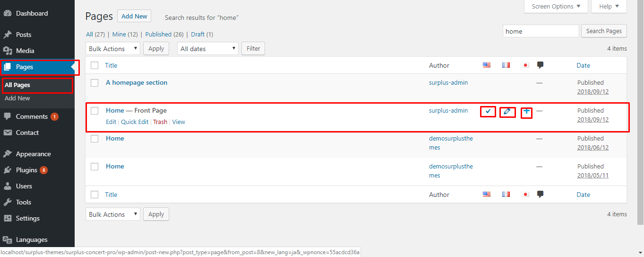
Task: Click the Comments speech bubble sidebar icon
Action: tap(8, 116)
